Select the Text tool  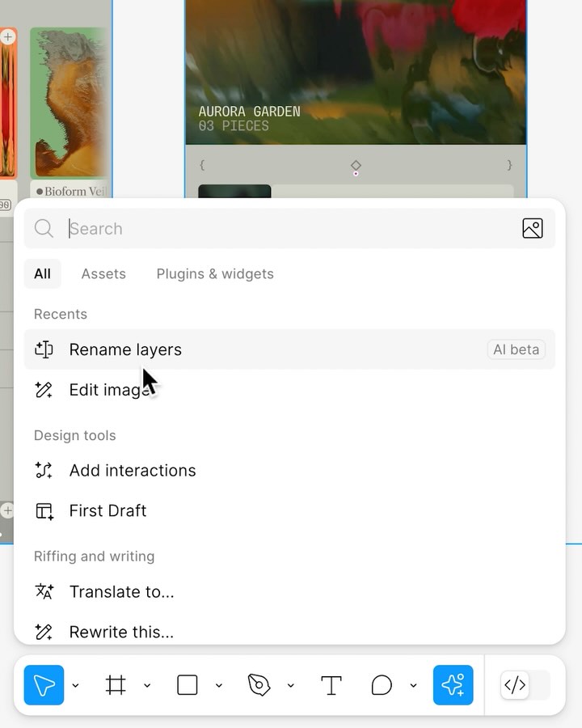tap(331, 685)
